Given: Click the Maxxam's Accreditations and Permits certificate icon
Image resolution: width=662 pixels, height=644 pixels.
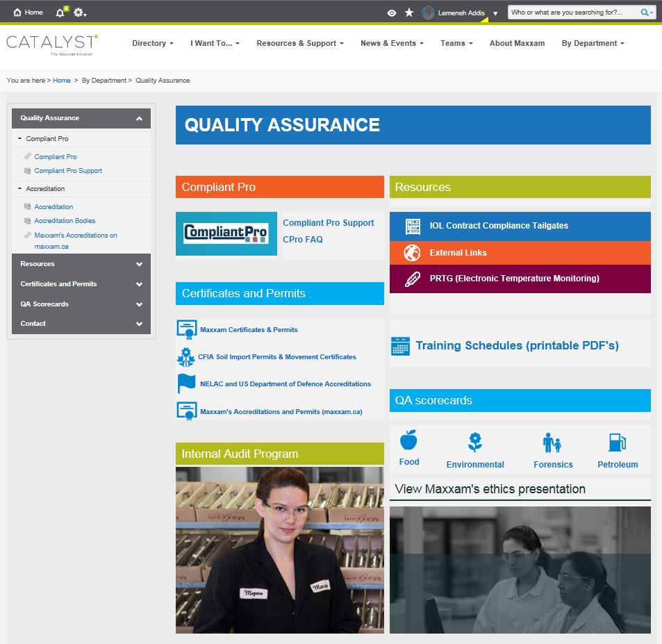Looking at the screenshot, I should [187, 411].
